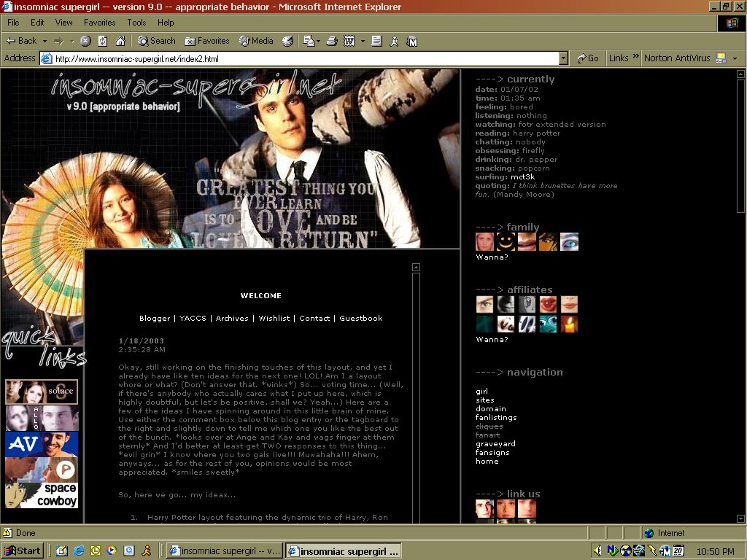Open the History icon in the toolbar
Image resolution: width=747 pixels, height=560 pixels.
coord(287,42)
